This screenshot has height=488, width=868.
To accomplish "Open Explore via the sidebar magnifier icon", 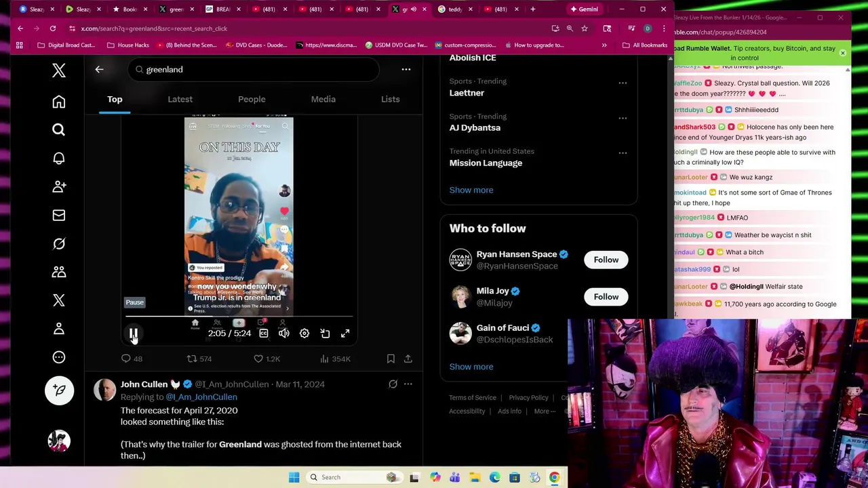I will click(59, 129).
